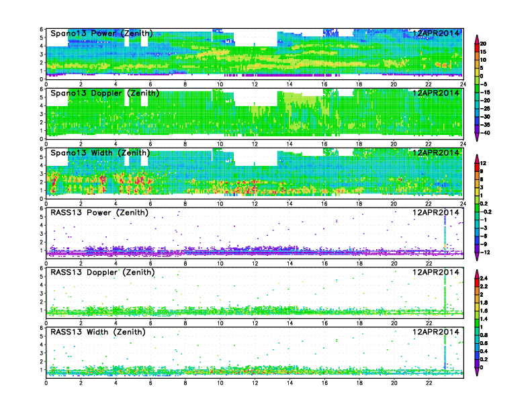532x411 pixels.
Task: Click the purple bottom arrow of the power colorbar
Action: [477, 137]
